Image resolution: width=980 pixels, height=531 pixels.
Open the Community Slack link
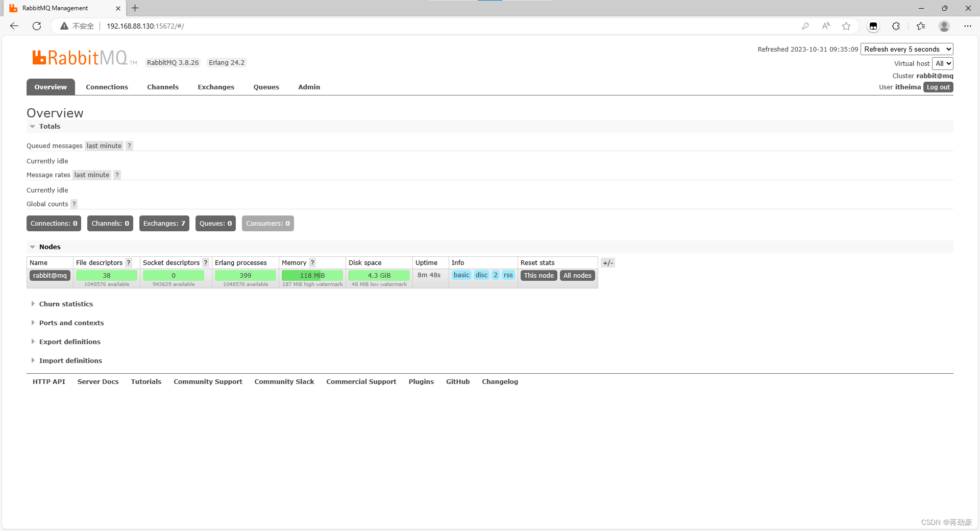pyautogui.click(x=284, y=382)
